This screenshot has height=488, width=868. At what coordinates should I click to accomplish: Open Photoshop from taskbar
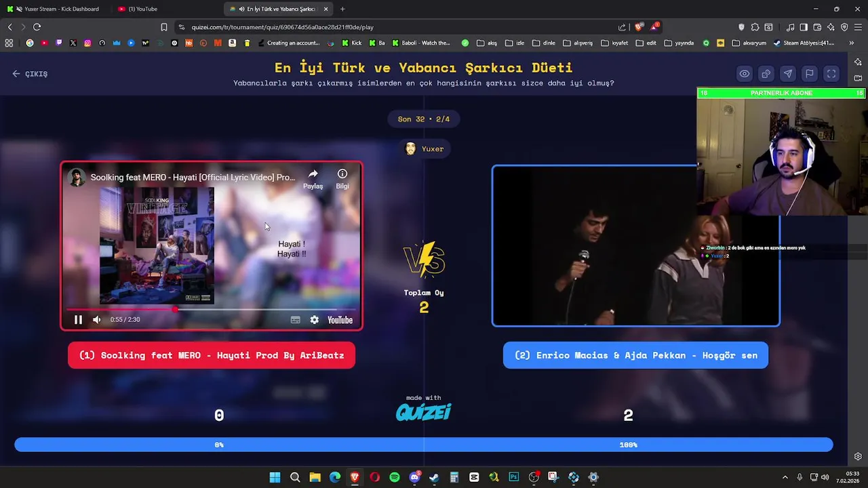[x=514, y=477]
